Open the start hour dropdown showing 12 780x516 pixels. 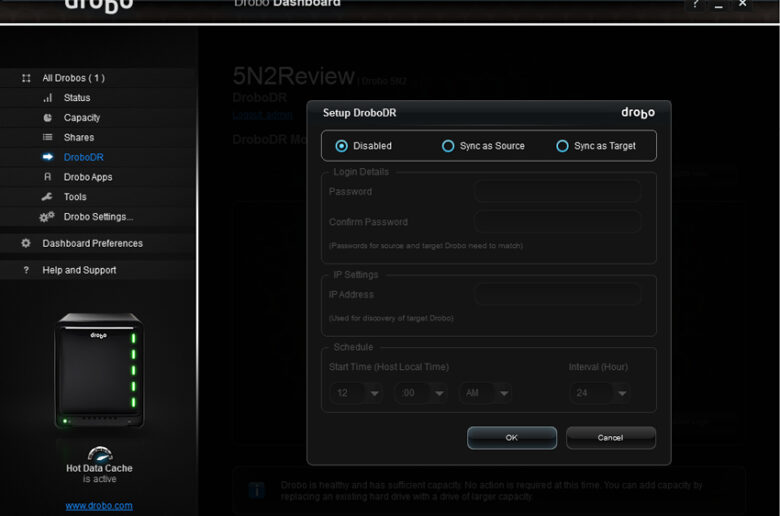tap(356, 393)
